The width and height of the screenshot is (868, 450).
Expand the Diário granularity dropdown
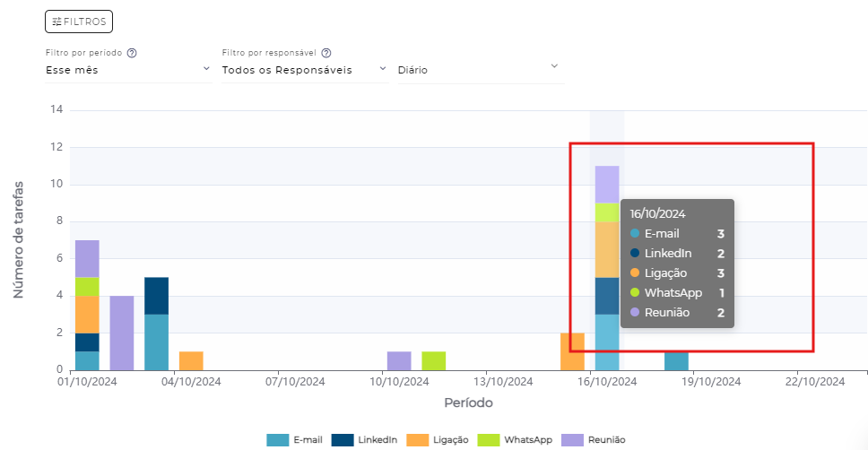480,69
